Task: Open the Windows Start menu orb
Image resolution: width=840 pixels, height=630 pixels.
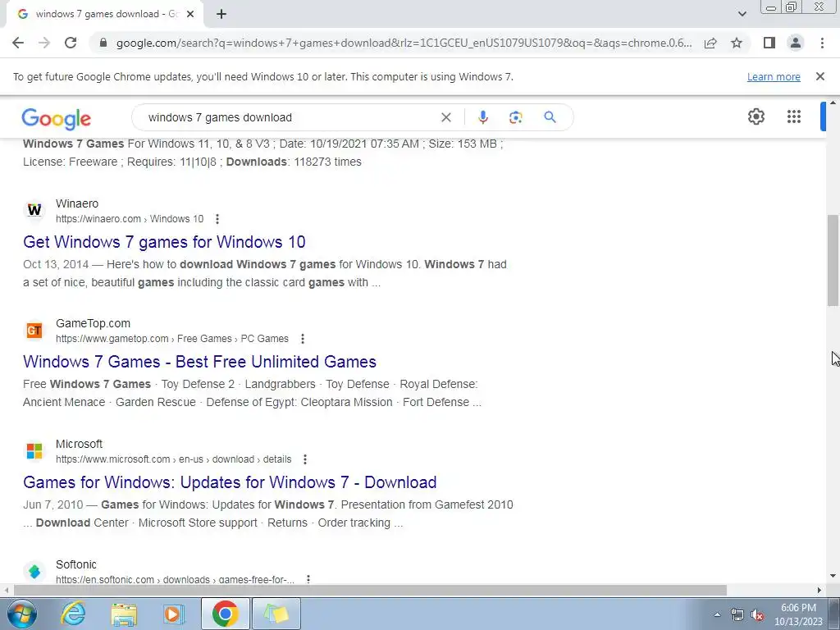Action: point(21,614)
